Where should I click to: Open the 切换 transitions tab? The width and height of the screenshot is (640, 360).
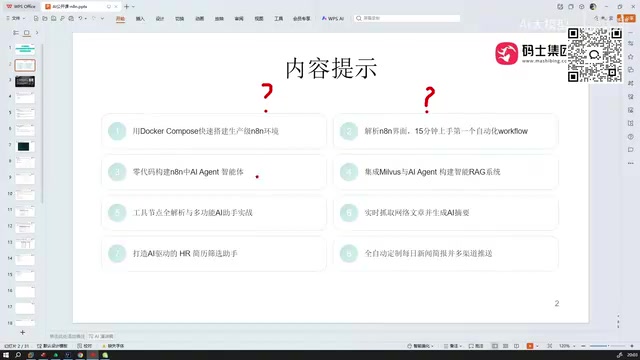coord(180,19)
